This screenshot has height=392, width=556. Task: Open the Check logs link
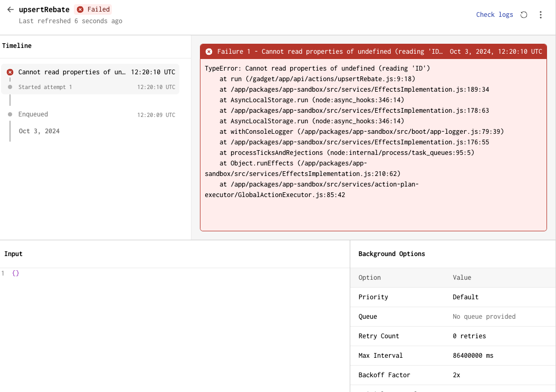[x=494, y=15]
